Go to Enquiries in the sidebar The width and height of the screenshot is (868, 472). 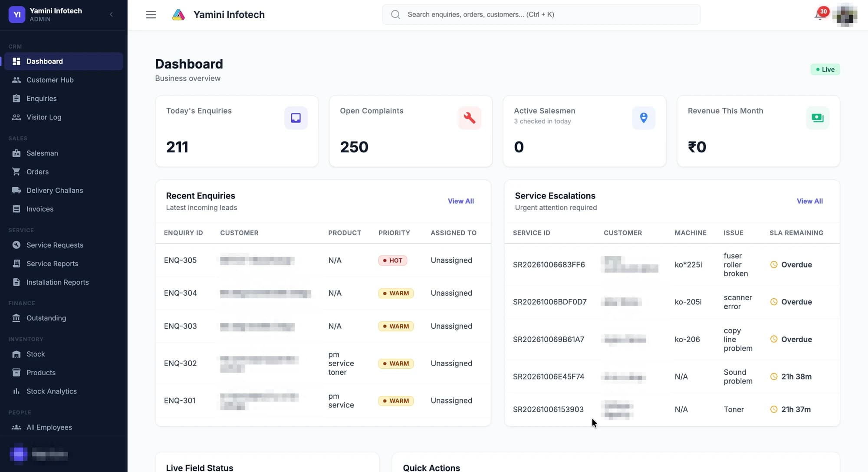tap(63, 99)
